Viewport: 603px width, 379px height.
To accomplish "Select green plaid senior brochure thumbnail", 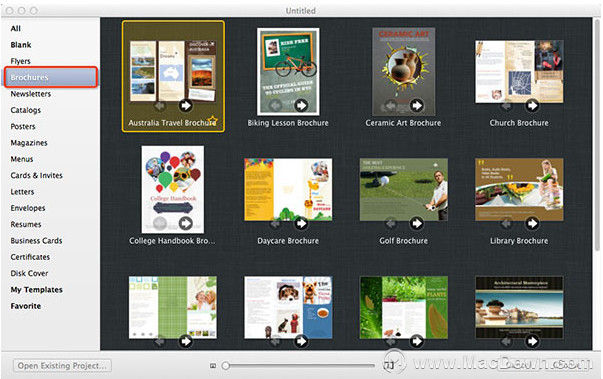I will 173,308.
